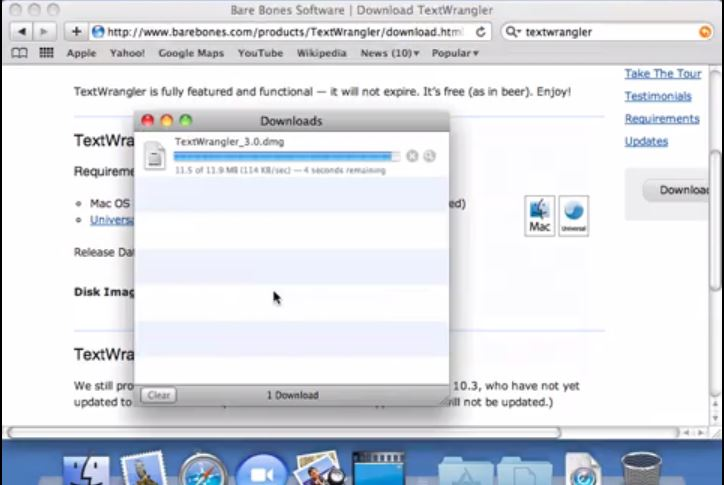This screenshot has height=485, width=724.
Task: Open Finder from the Dock
Action: [86, 470]
